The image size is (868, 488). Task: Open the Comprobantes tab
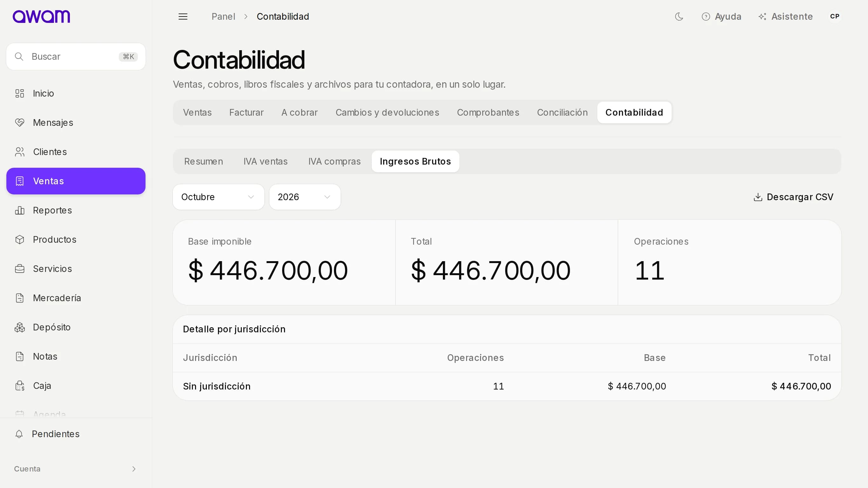[488, 112]
